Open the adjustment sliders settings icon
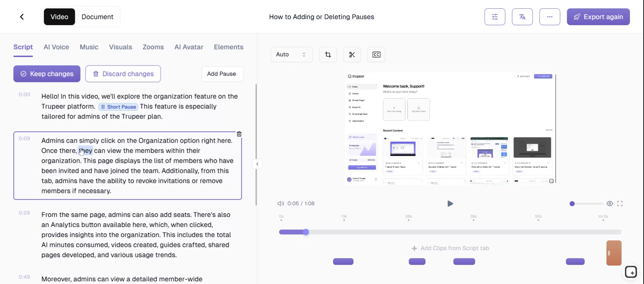The width and height of the screenshot is (644, 284). click(x=495, y=17)
